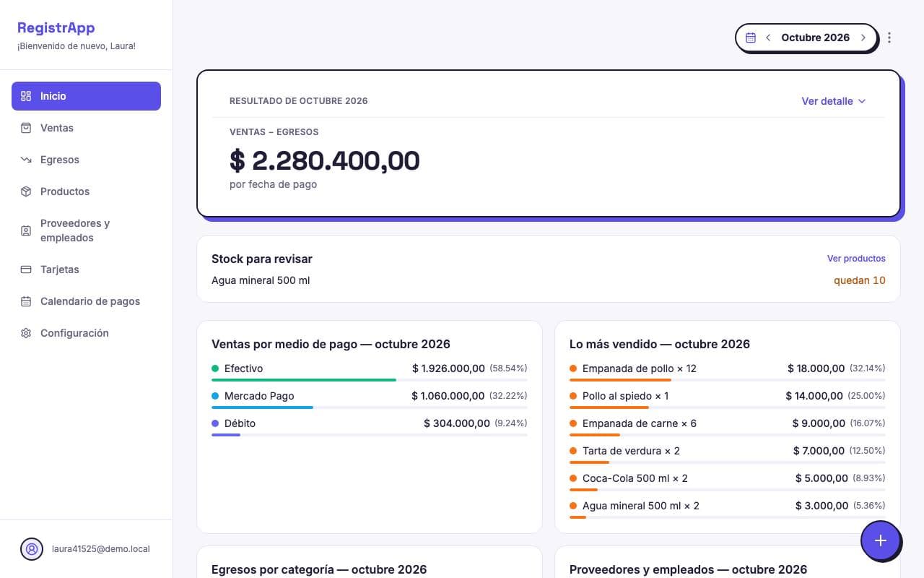The height and width of the screenshot is (578, 924).
Task: Click the RegistrApp logo title
Action: (x=56, y=27)
